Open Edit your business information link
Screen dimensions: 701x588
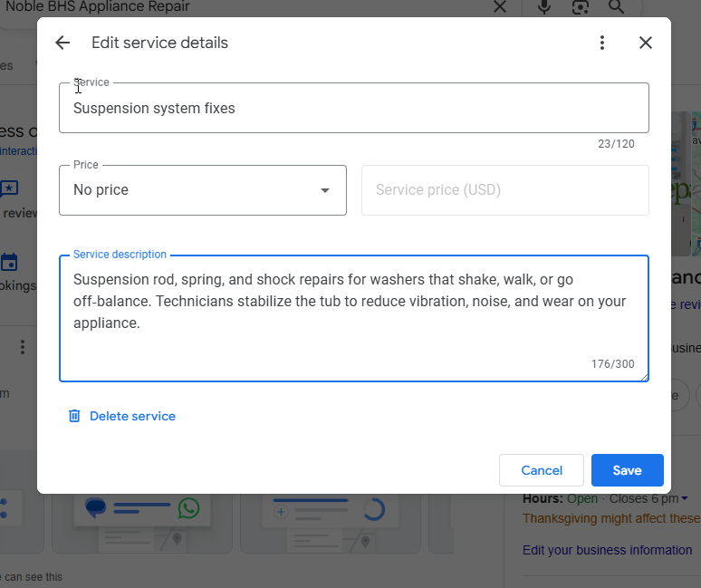(x=607, y=550)
